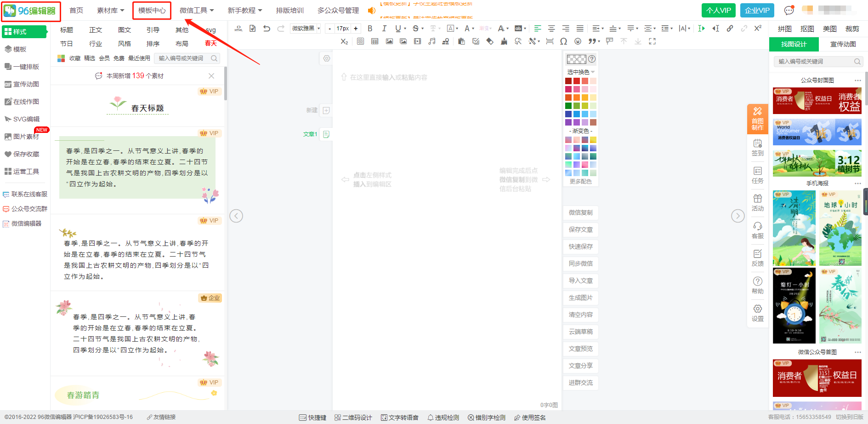Click the 文章预览 button
Image resolution: width=868 pixels, height=424 pixels.
coord(580,349)
